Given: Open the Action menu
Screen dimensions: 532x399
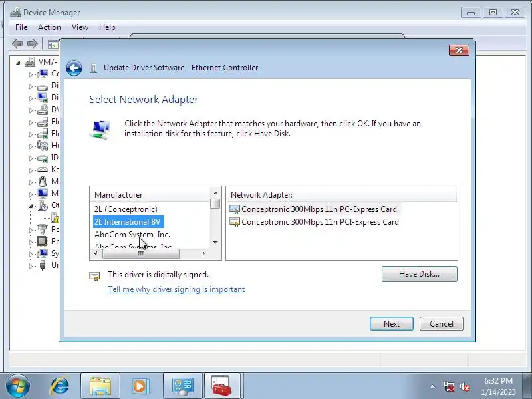Looking at the screenshot, I should click(x=49, y=27).
